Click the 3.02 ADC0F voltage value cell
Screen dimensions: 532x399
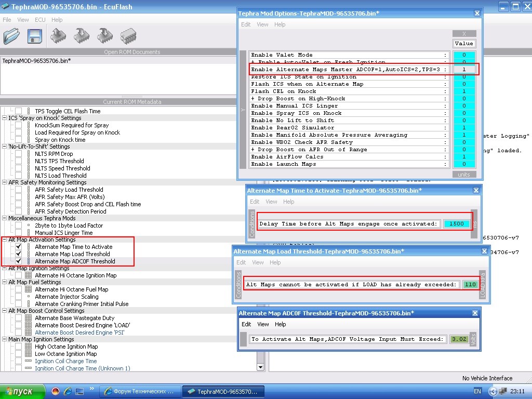459,339
